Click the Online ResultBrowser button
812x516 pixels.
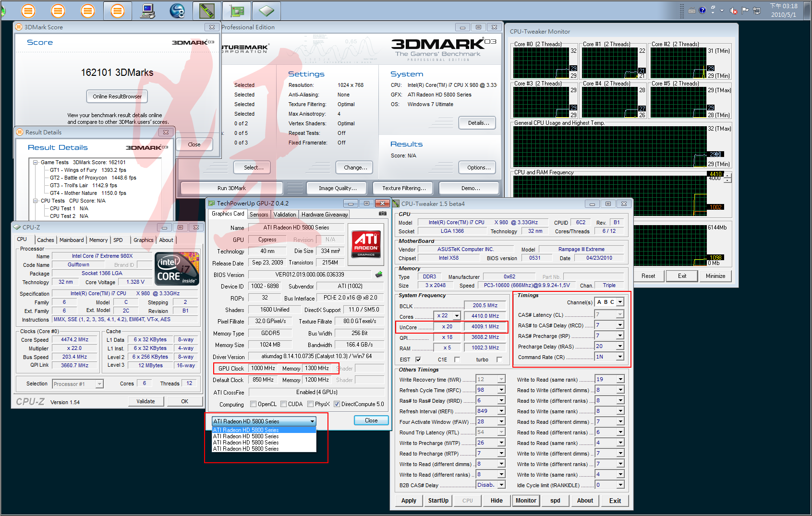coord(117,96)
